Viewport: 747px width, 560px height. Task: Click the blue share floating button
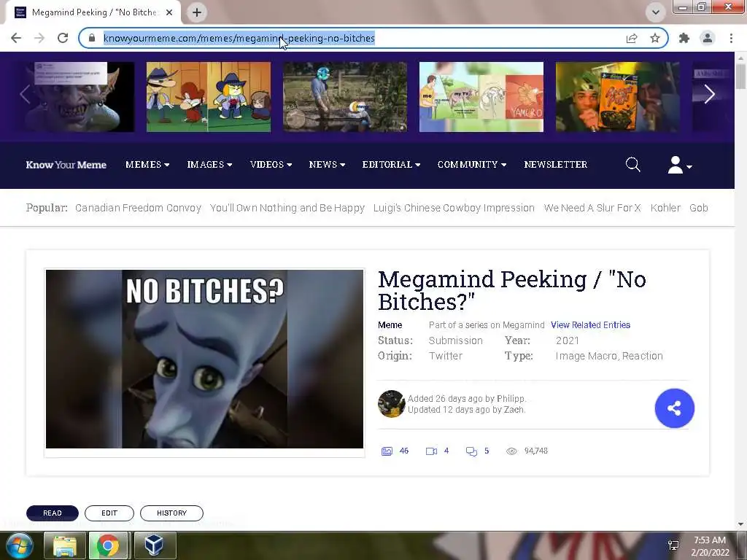point(674,408)
